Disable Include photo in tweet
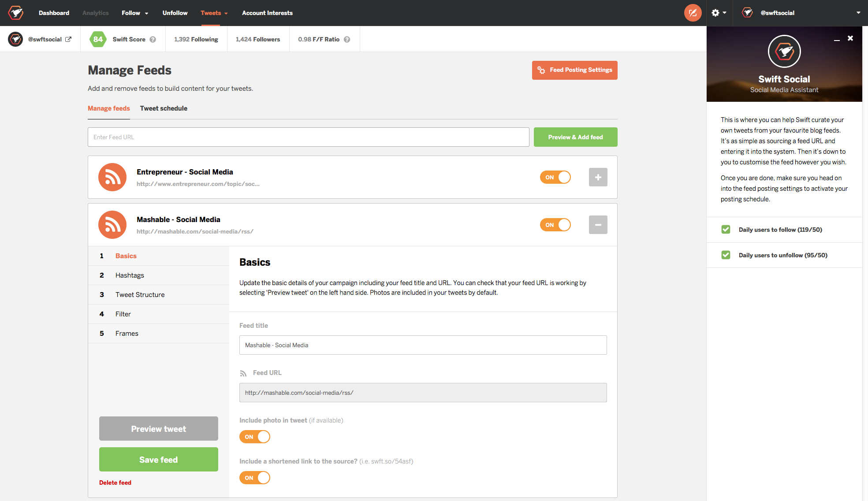868x501 pixels. coord(255,437)
